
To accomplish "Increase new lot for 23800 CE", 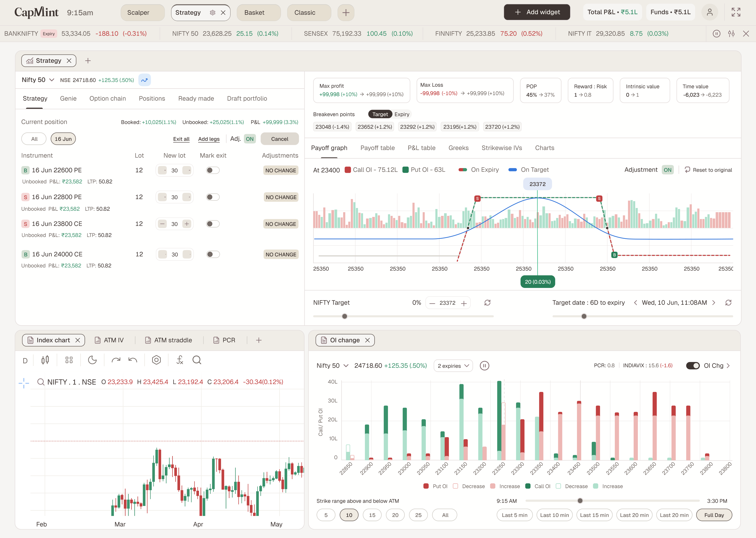I will (187, 224).
